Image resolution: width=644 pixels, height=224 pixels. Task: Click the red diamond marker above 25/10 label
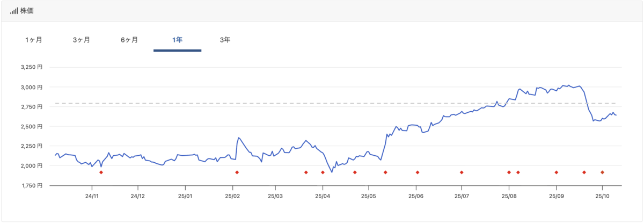tap(602, 172)
